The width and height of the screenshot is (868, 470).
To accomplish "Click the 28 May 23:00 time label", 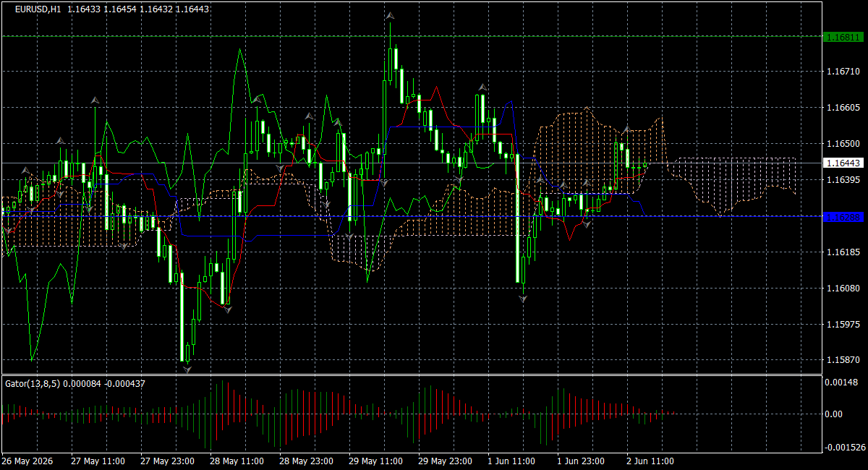I will (x=306, y=461).
